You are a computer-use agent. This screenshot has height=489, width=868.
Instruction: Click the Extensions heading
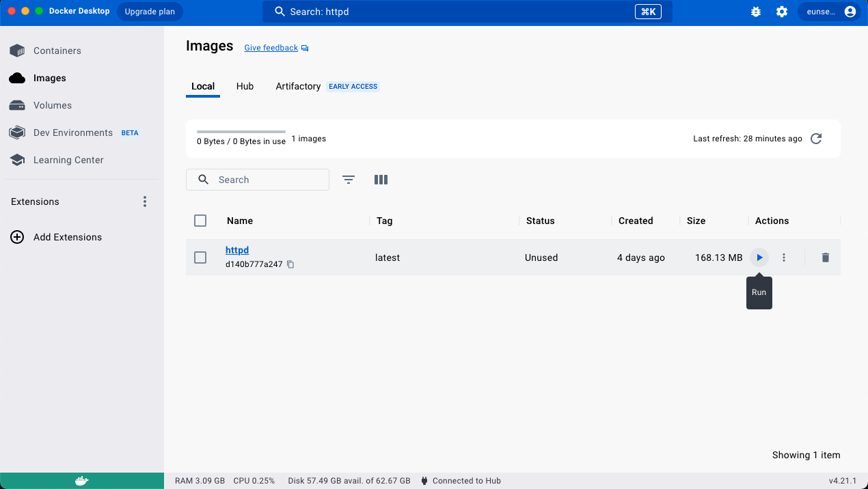point(35,201)
